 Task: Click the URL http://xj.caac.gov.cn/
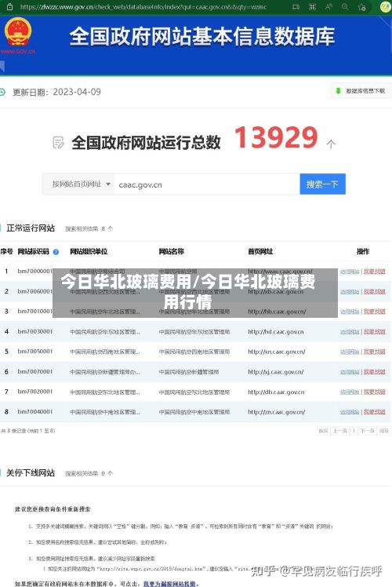[276, 372]
